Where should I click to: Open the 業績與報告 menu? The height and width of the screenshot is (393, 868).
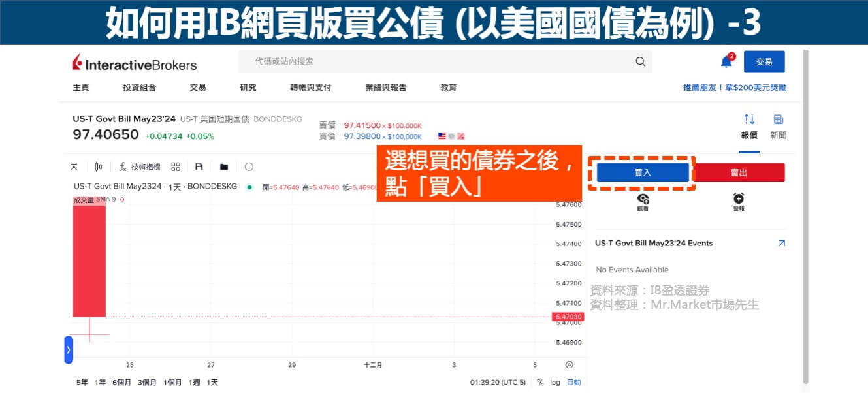(386, 87)
